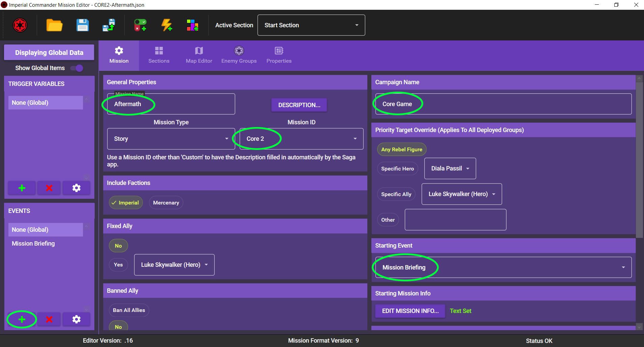This screenshot has height=347, width=644.
Task: Add a new event with green plus
Action: pyautogui.click(x=22, y=319)
